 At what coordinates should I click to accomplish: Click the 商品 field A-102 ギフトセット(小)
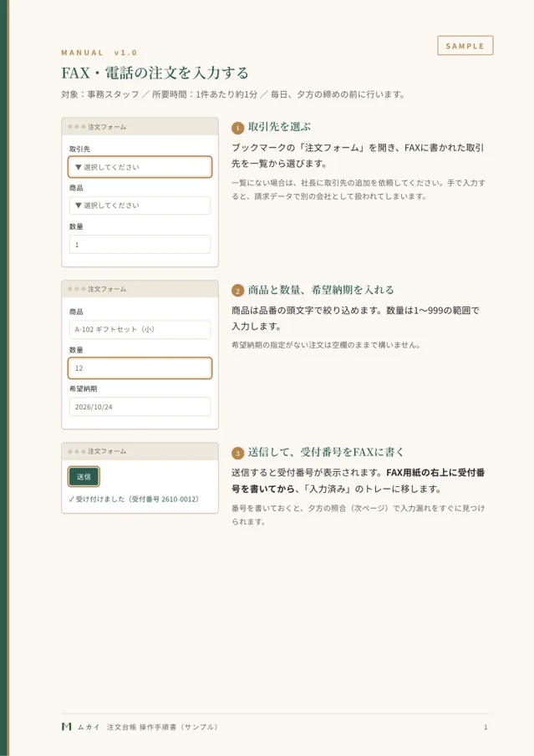pos(140,329)
